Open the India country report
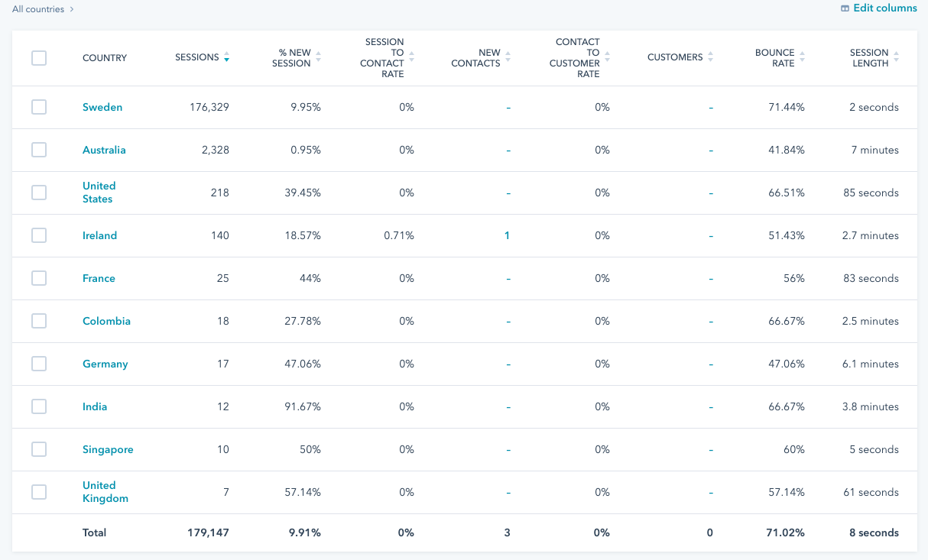928x560 pixels. [x=95, y=406]
